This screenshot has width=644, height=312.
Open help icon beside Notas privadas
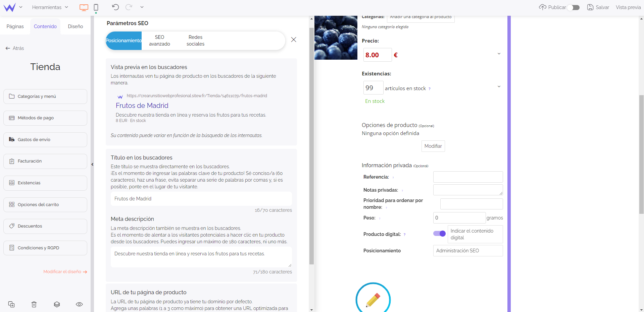pos(402,191)
